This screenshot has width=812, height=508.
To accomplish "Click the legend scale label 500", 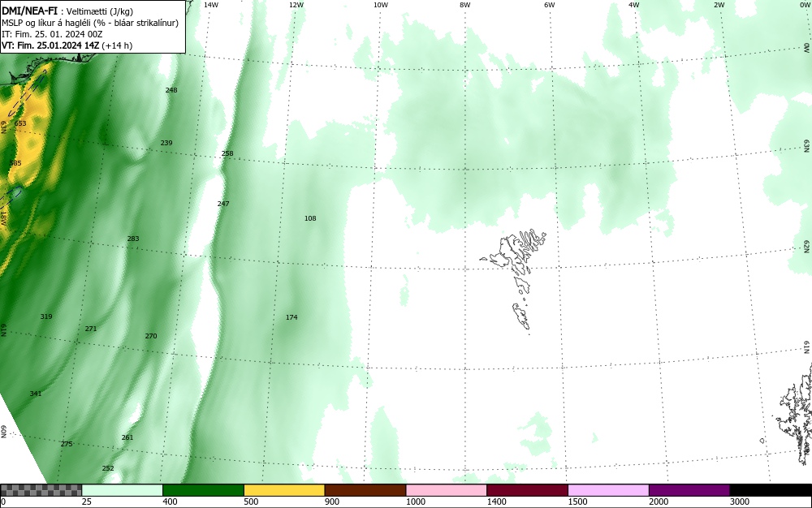I will pos(251,502).
